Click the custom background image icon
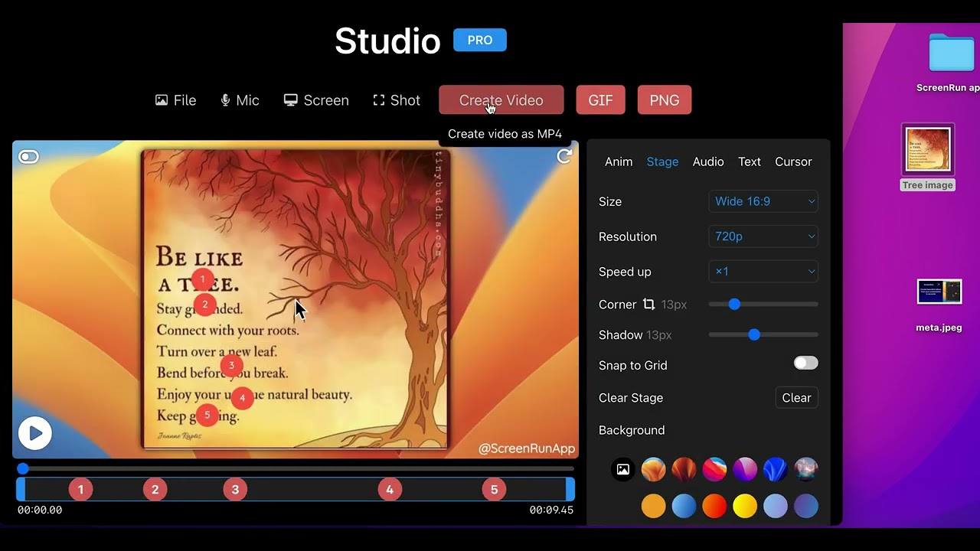980x551 pixels. [623, 469]
